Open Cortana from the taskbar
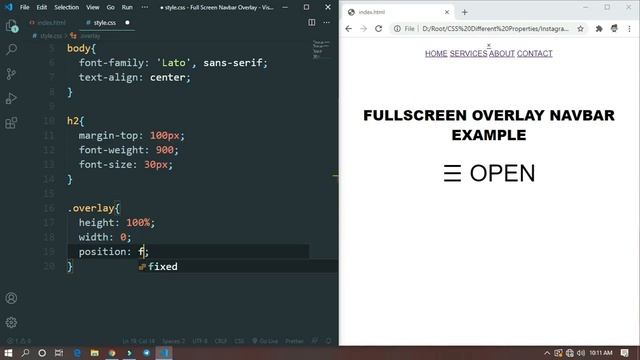 [42, 353]
